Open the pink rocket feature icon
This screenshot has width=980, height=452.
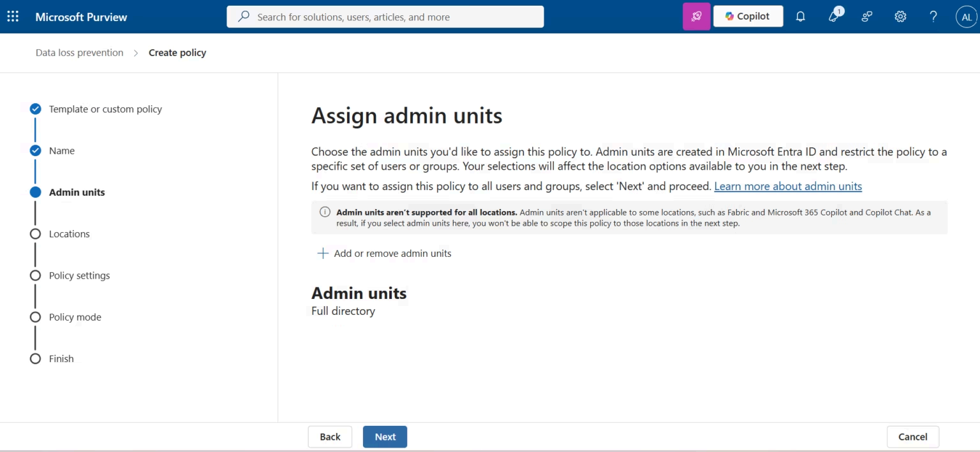pos(696,17)
